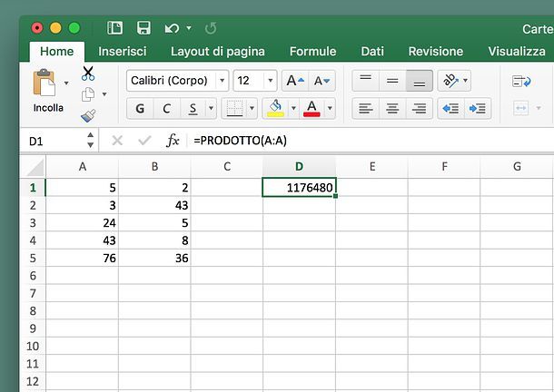Toggle underline S button
This screenshot has height=392, width=554.
point(193,108)
